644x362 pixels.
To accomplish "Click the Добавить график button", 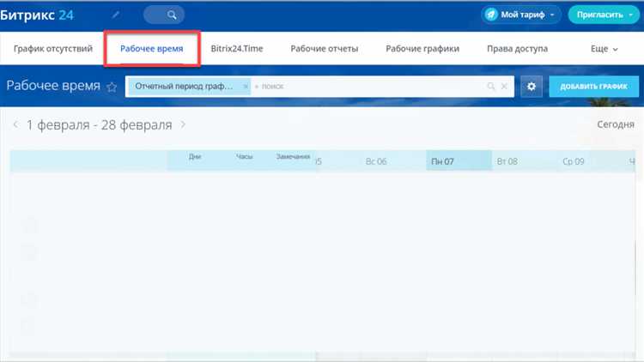I will 593,86.
